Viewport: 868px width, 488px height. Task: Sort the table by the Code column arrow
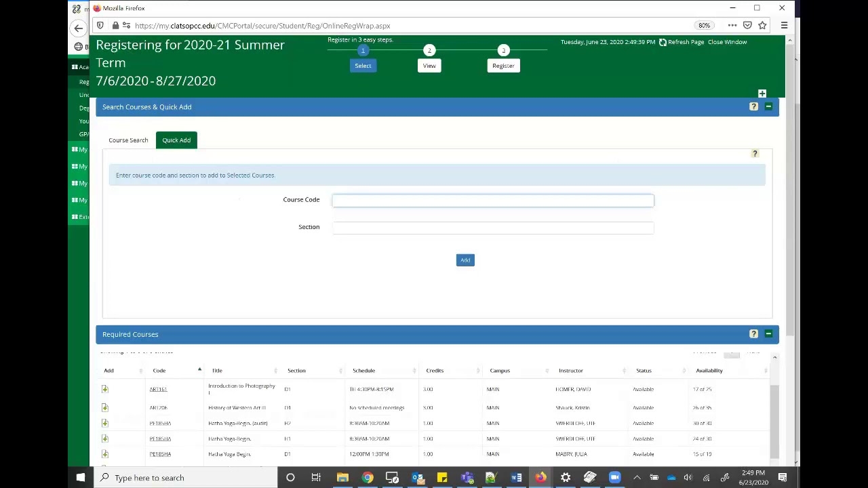coord(199,370)
